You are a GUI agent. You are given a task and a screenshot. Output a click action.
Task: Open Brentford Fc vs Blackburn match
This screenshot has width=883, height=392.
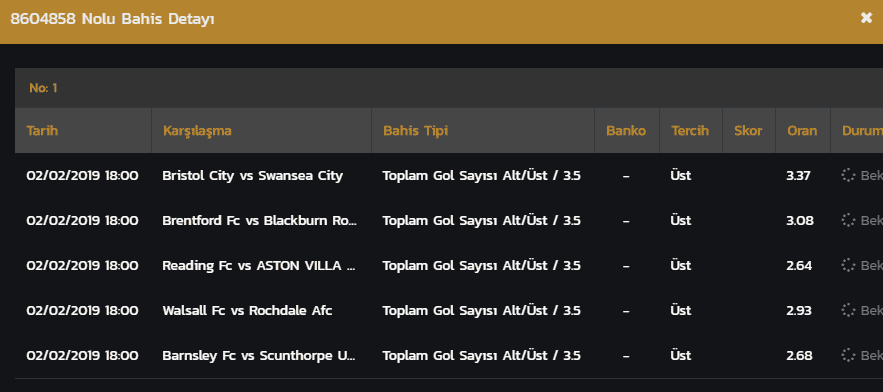tap(260, 220)
